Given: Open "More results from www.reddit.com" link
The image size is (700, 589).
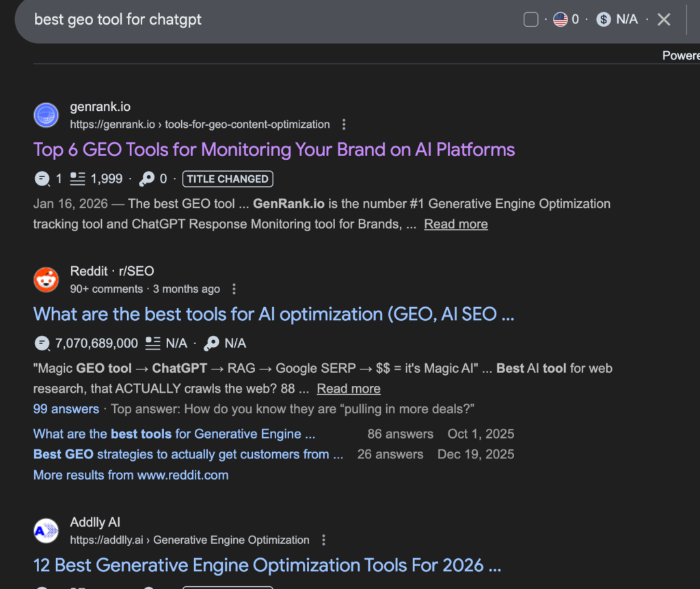Looking at the screenshot, I should [131, 475].
